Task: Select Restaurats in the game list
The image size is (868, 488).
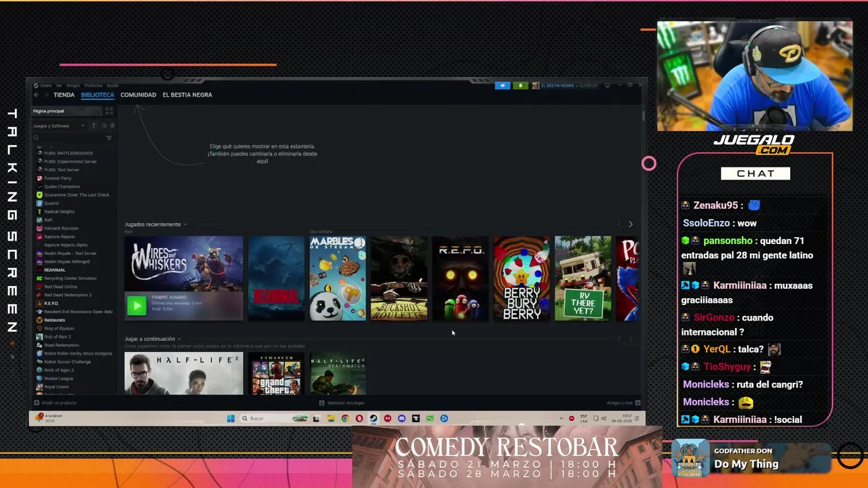Action: [x=55, y=320]
